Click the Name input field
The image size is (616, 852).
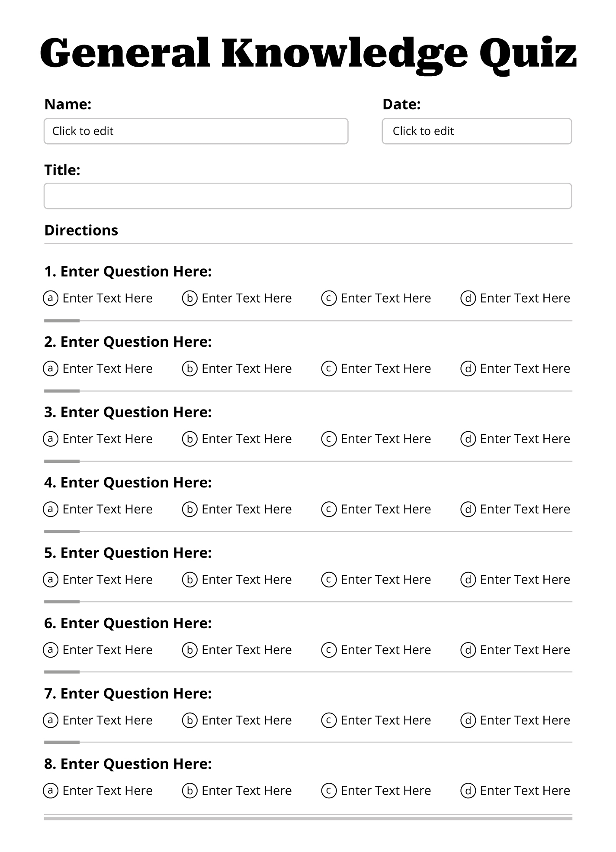[196, 131]
